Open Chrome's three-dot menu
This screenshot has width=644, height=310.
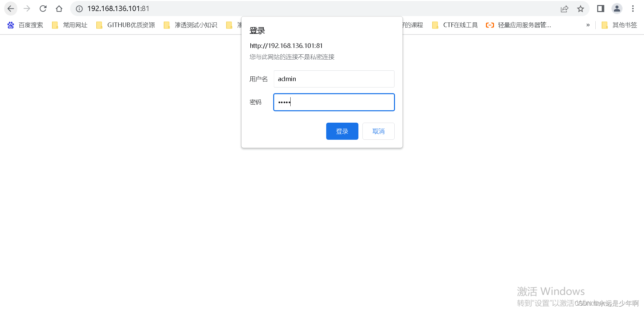633,8
